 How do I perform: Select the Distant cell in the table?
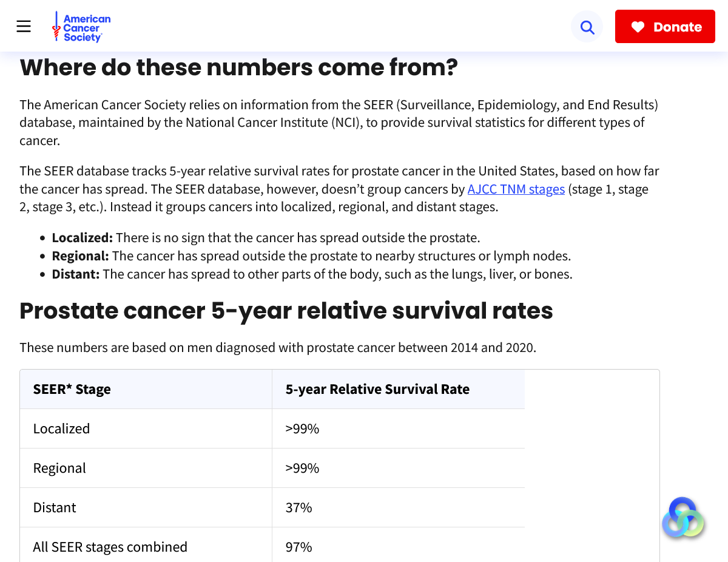point(55,507)
